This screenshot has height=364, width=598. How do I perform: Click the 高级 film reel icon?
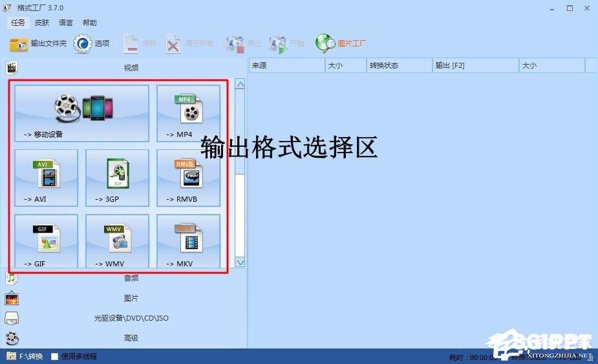[12, 337]
